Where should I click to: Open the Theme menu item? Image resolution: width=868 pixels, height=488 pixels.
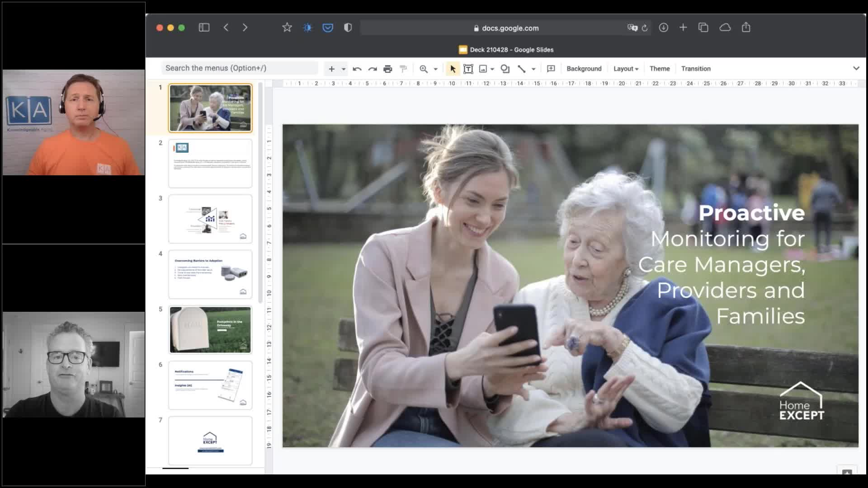(660, 68)
